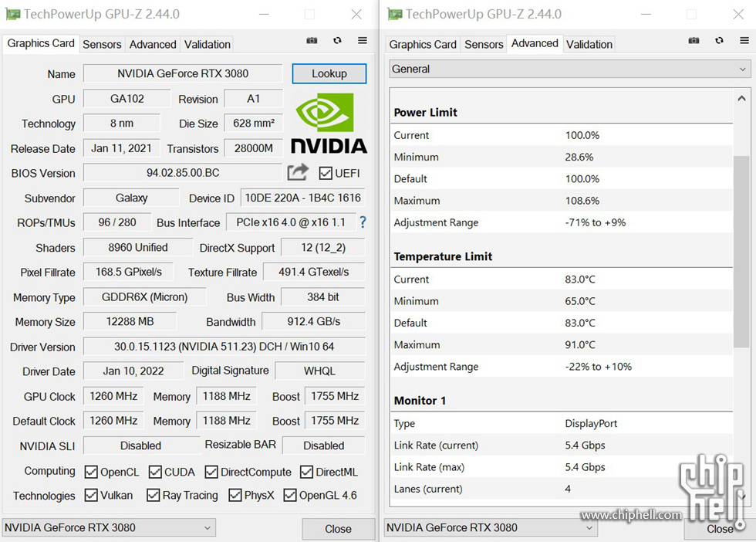Toggle the PhysX checkbox
Image resolution: width=756 pixels, height=542 pixels.
click(x=235, y=495)
